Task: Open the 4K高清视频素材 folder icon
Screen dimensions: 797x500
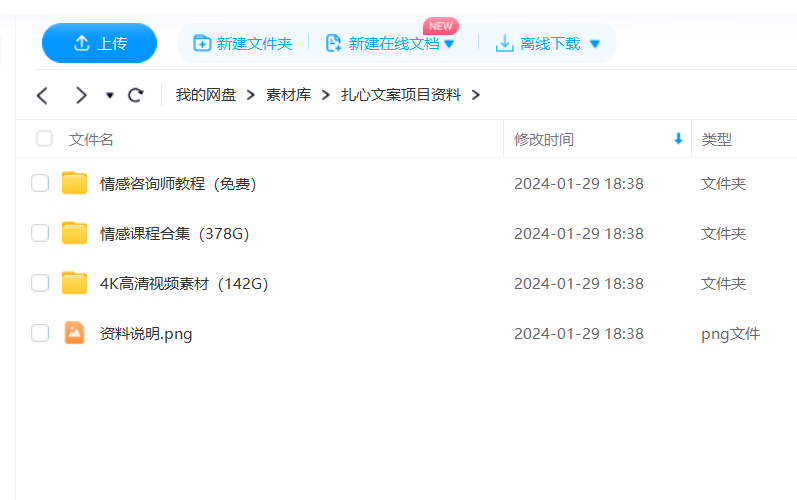Action: tap(74, 283)
